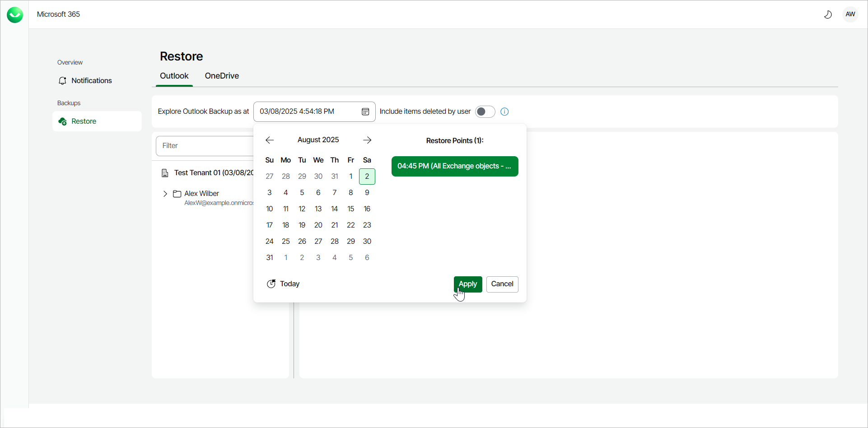Enable the Include items deleted by user switch
This screenshot has width=868, height=428.
click(x=485, y=112)
